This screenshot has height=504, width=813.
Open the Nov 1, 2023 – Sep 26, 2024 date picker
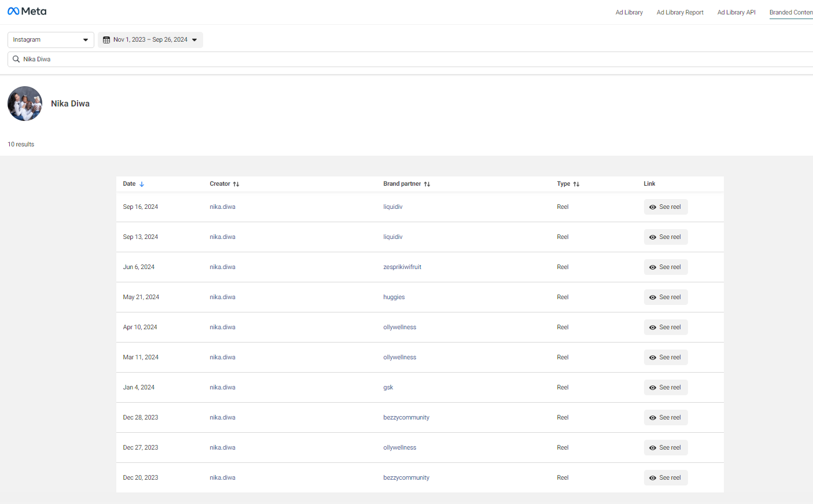coord(150,40)
